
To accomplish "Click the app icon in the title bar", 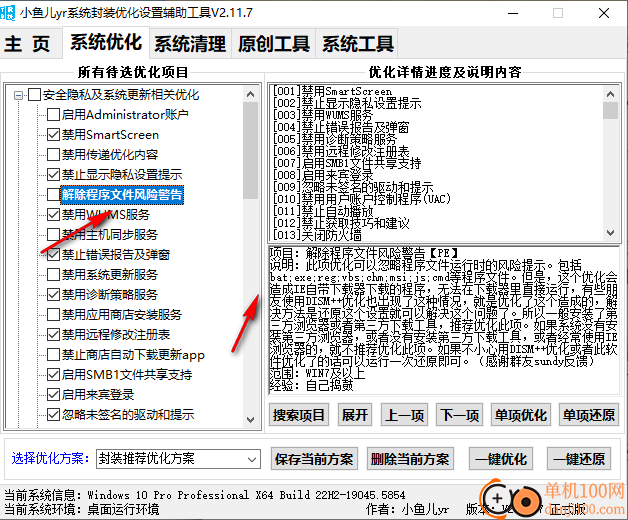I will (7, 13).
